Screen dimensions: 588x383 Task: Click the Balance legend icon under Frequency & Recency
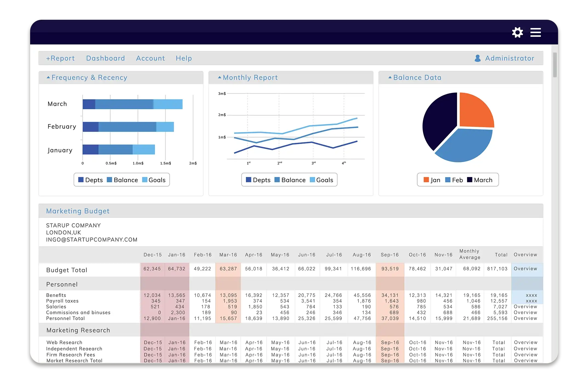(x=110, y=180)
